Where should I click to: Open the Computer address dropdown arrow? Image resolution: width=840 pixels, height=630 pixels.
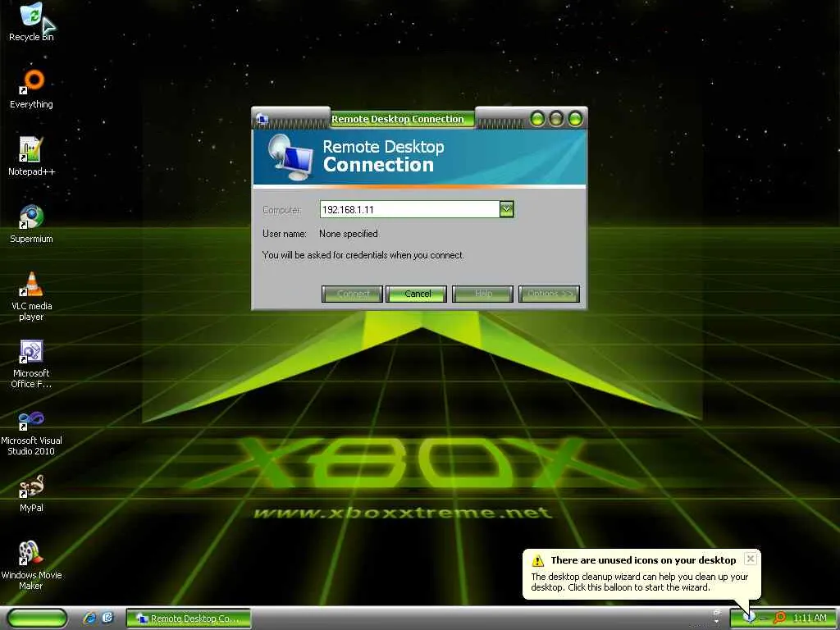pos(506,209)
